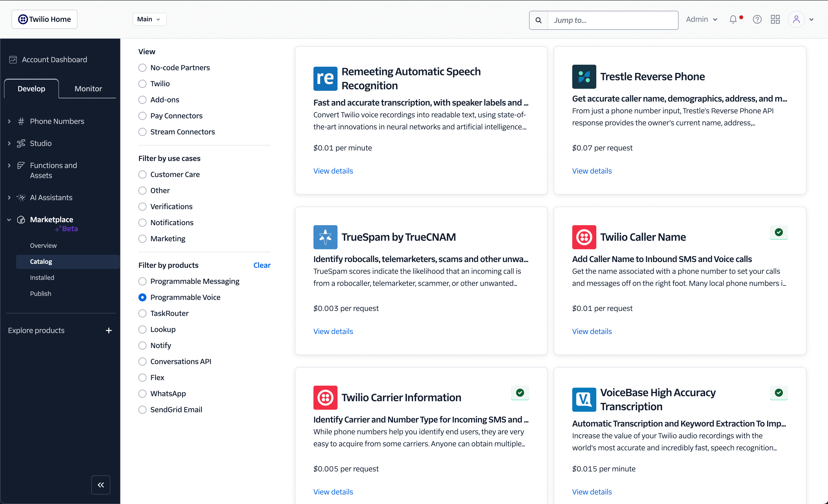Open the notifications bell

click(x=733, y=19)
